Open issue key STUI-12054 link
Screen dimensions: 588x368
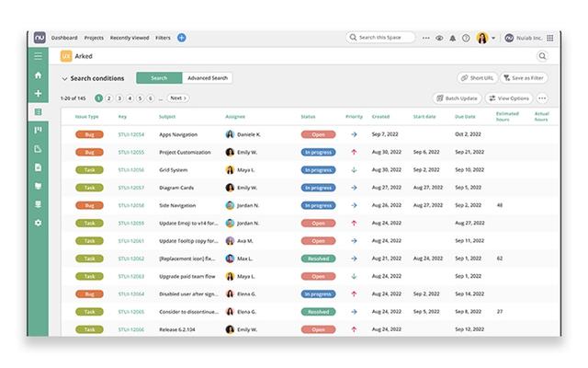coord(130,134)
